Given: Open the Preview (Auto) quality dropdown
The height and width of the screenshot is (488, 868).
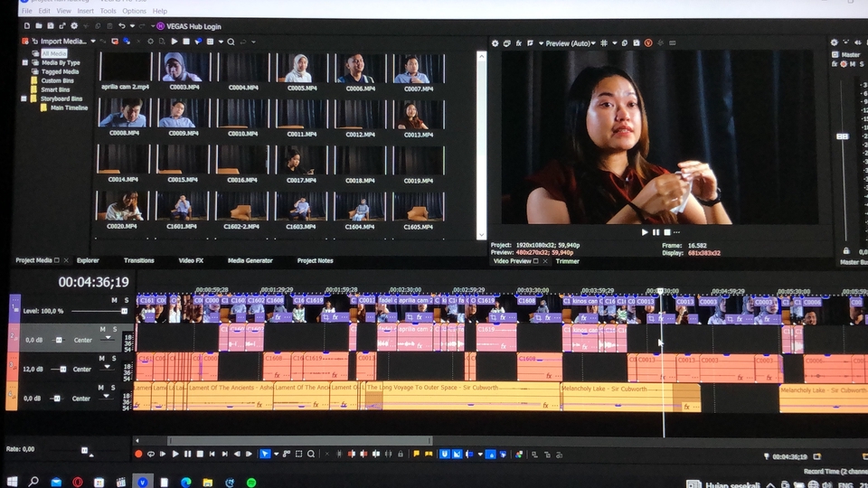Looking at the screenshot, I should point(571,43).
